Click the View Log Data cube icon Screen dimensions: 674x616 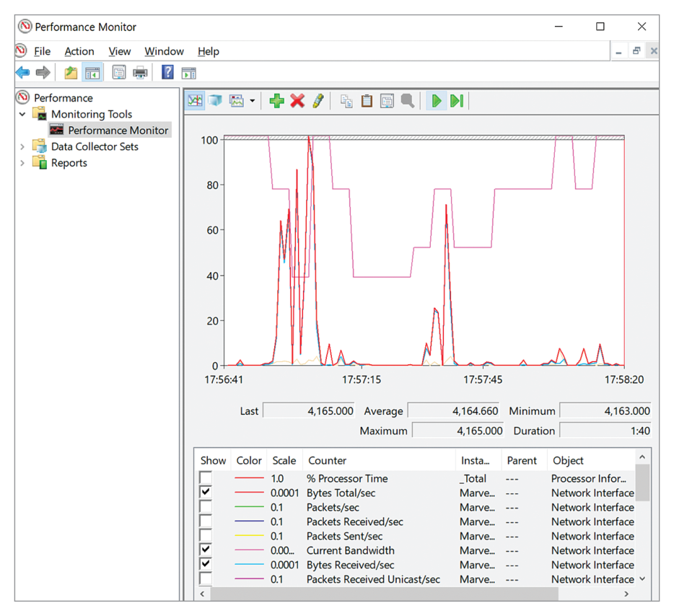coord(215,100)
